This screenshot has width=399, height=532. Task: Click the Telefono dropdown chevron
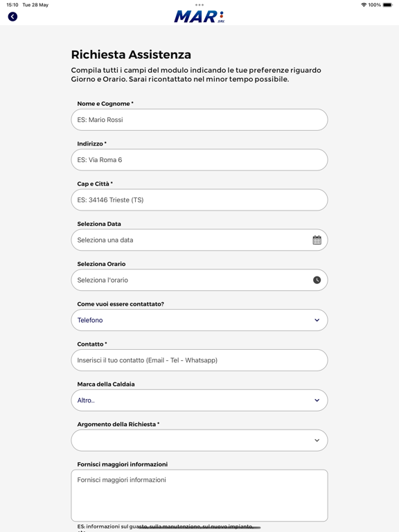[x=317, y=320]
